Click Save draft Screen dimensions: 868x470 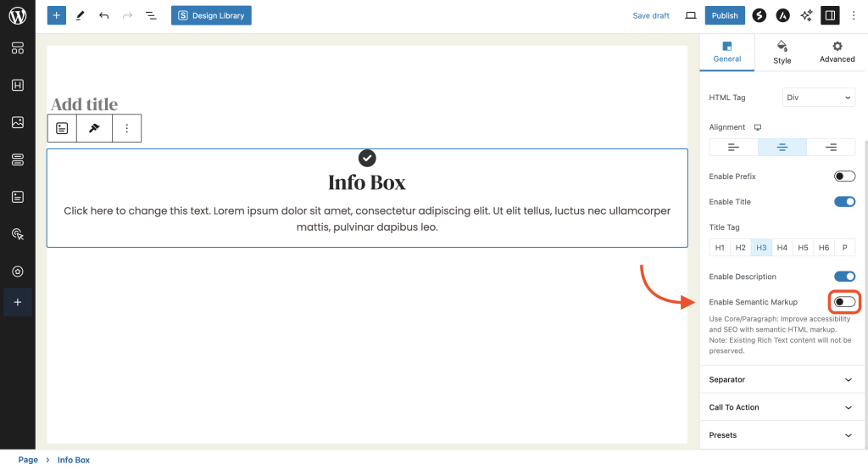pyautogui.click(x=651, y=15)
